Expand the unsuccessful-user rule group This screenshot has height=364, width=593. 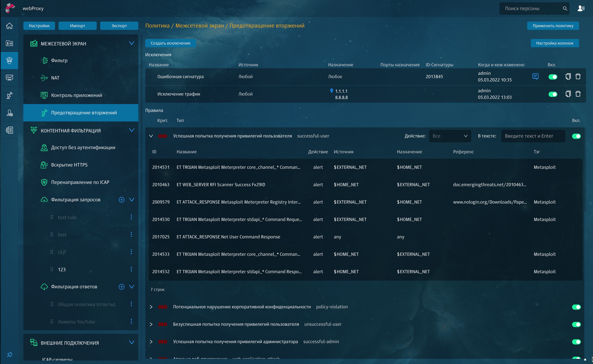pyautogui.click(x=151, y=324)
